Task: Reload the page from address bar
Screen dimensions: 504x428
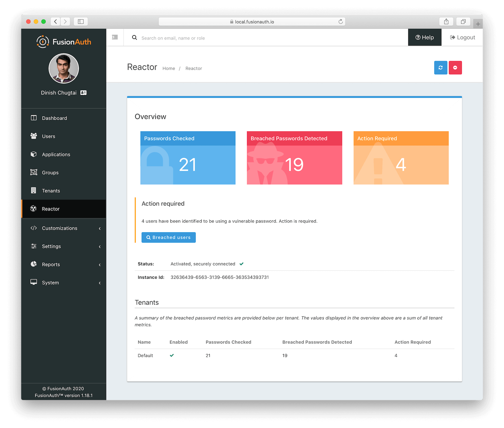Action: point(341,21)
